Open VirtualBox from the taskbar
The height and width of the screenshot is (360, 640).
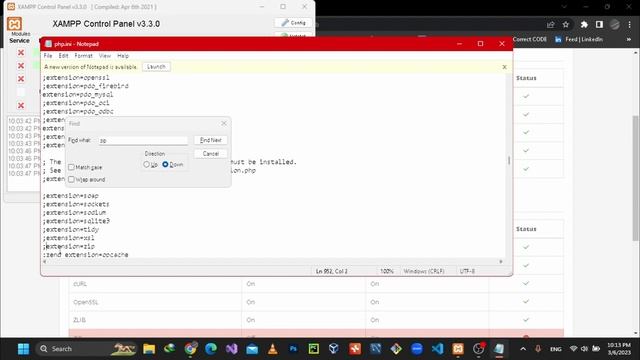334,349
